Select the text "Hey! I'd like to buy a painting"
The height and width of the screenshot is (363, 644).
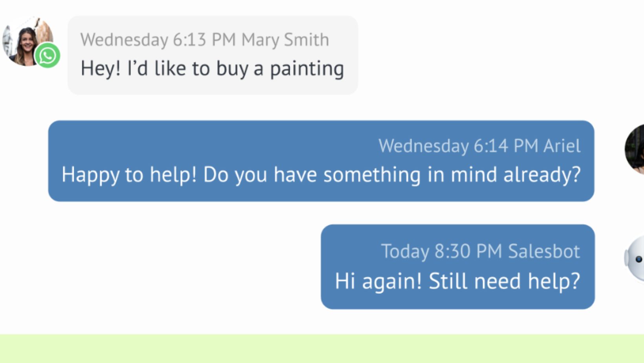(212, 69)
